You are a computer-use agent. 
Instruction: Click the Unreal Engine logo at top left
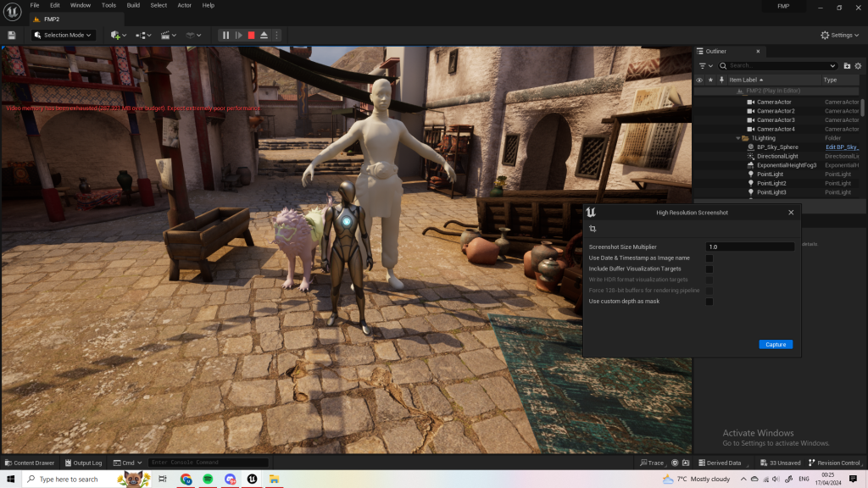(x=12, y=12)
